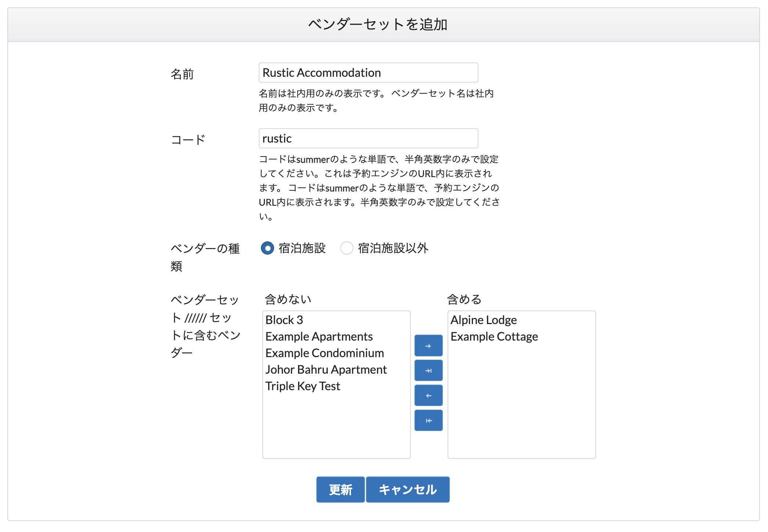Select the 宿泊施設以外 radio option
768x532 pixels.
coord(347,248)
